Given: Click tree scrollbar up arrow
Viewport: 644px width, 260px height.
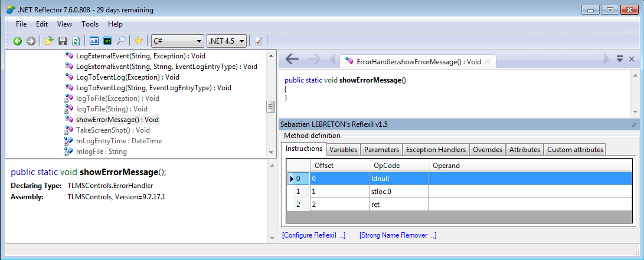Looking at the screenshot, I should click(x=270, y=55).
